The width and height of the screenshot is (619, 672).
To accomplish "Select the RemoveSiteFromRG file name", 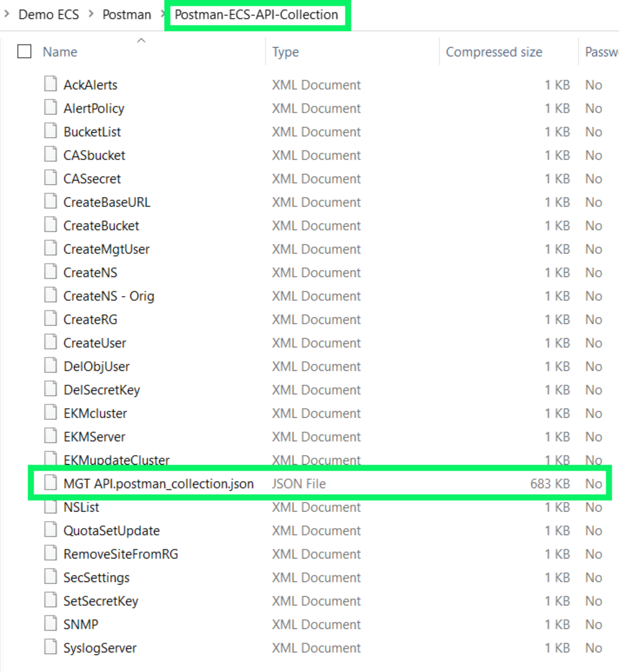I will click(121, 554).
